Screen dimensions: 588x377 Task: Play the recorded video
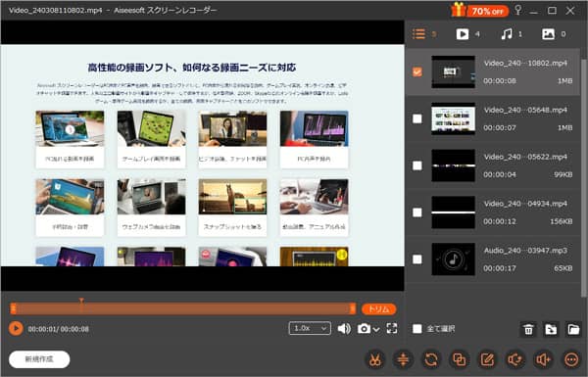pyautogui.click(x=16, y=329)
